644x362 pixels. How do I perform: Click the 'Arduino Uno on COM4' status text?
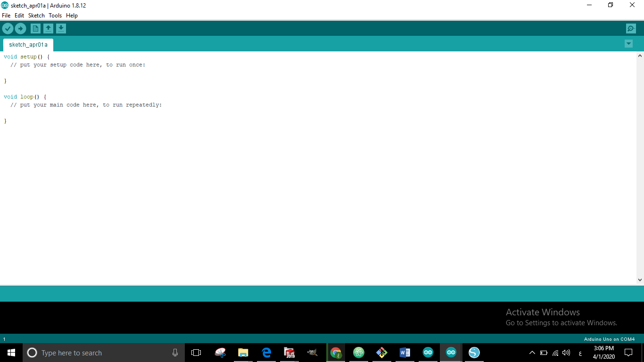[x=609, y=339]
